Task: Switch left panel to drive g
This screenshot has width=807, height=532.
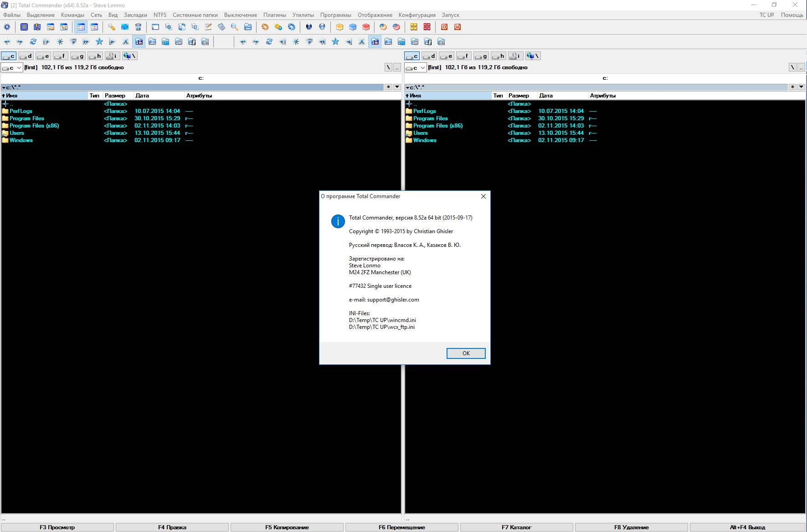Action: (78, 56)
